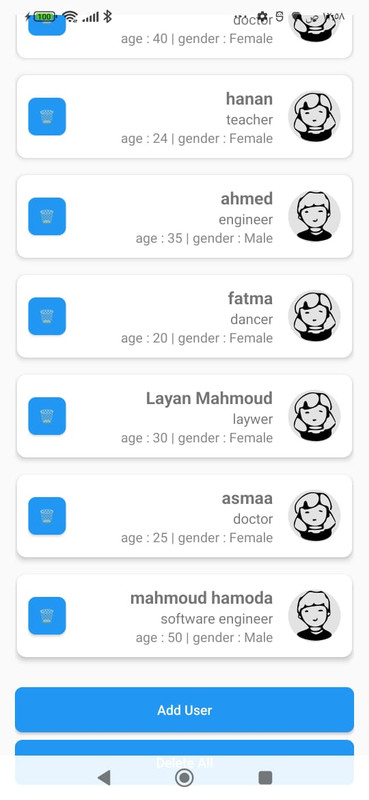The image size is (369, 800).
Task: Tap the settings gear in status bar
Action: click(x=262, y=17)
